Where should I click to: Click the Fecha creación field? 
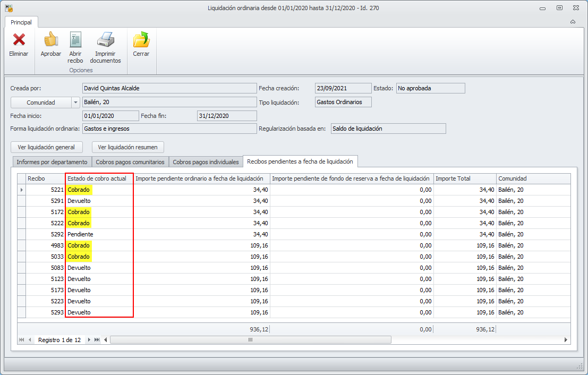(343, 88)
